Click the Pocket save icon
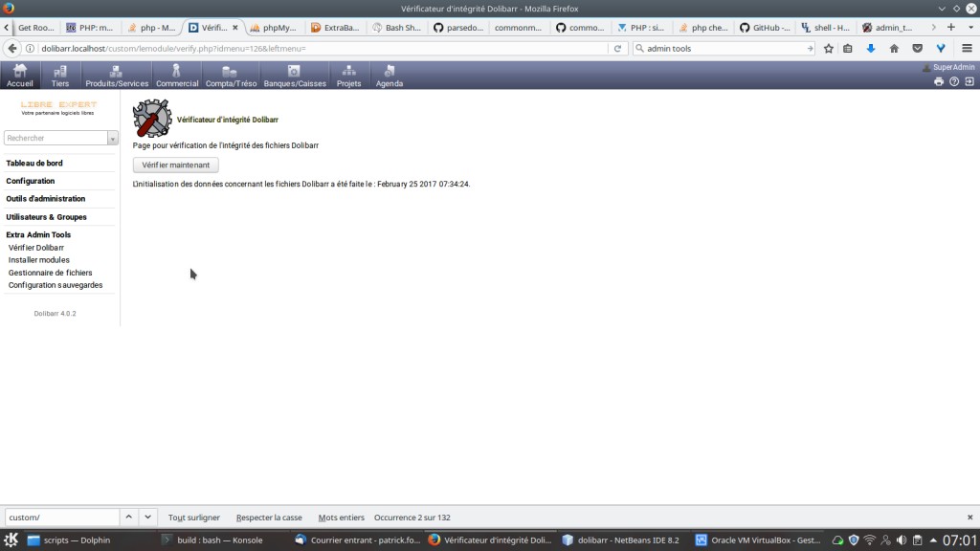Image resolution: width=980 pixels, height=551 pixels. point(918,48)
